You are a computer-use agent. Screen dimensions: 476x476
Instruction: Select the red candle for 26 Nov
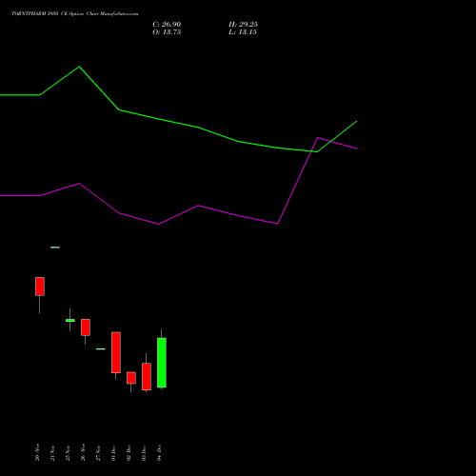pos(86,327)
